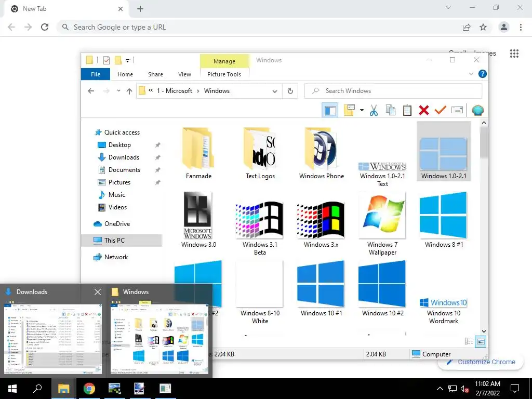Viewport: 532px width, 399px height.
Task: Open dropdown arrow beside new folder icon
Action: click(x=362, y=110)
